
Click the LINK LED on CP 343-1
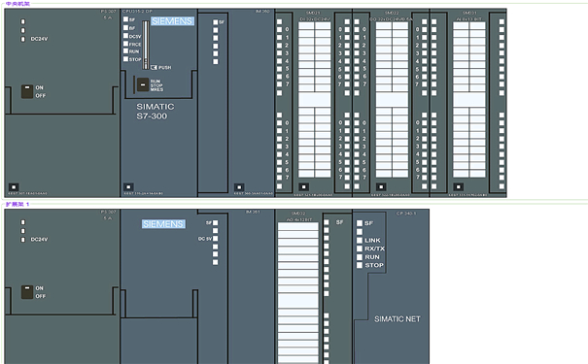pyautogui.click(x=360, y=240)
